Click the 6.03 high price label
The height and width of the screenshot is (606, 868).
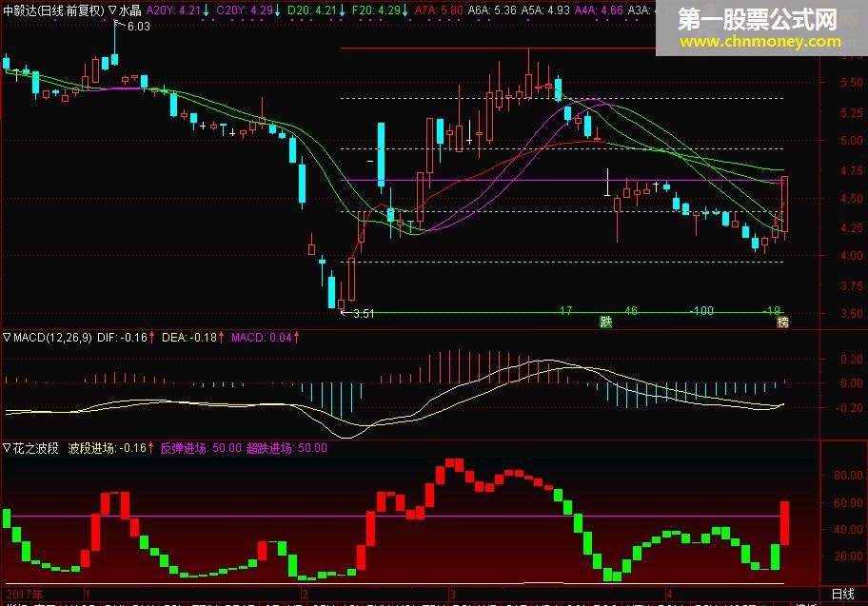click(x=138, y=26)
